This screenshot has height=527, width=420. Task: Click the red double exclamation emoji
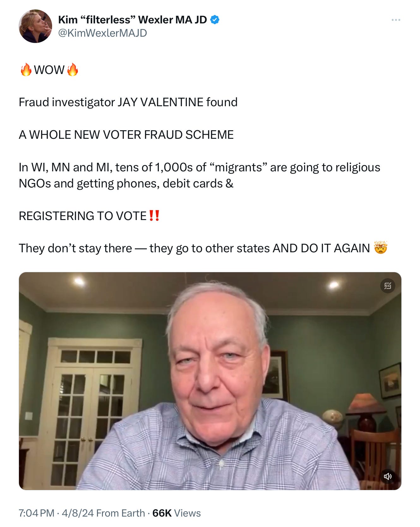[154, 216]
